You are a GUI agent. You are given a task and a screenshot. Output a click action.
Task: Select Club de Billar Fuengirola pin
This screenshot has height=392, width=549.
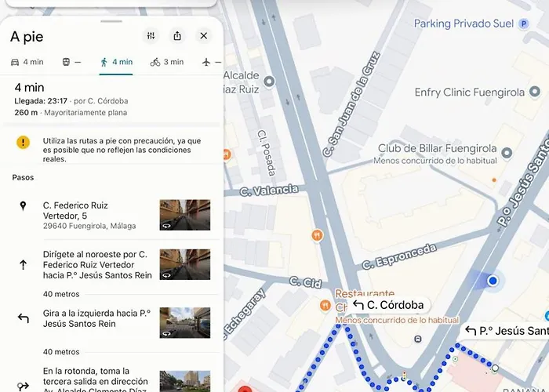pos(507,153)
